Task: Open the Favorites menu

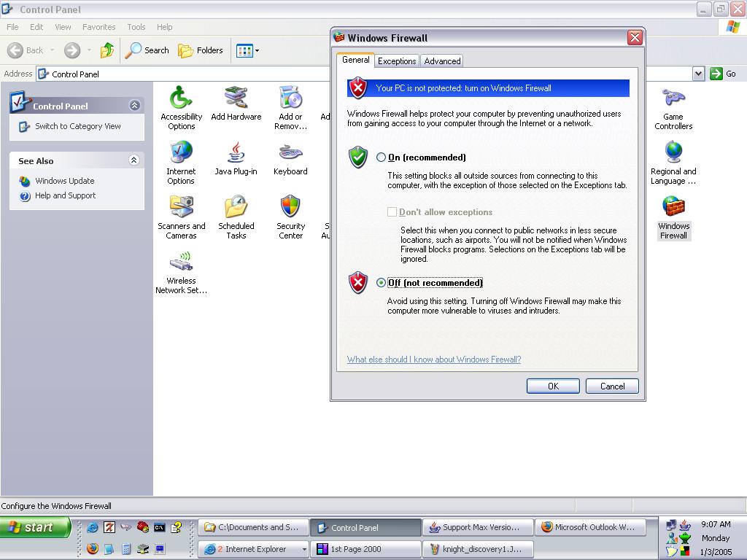Action: click(98, 27)
